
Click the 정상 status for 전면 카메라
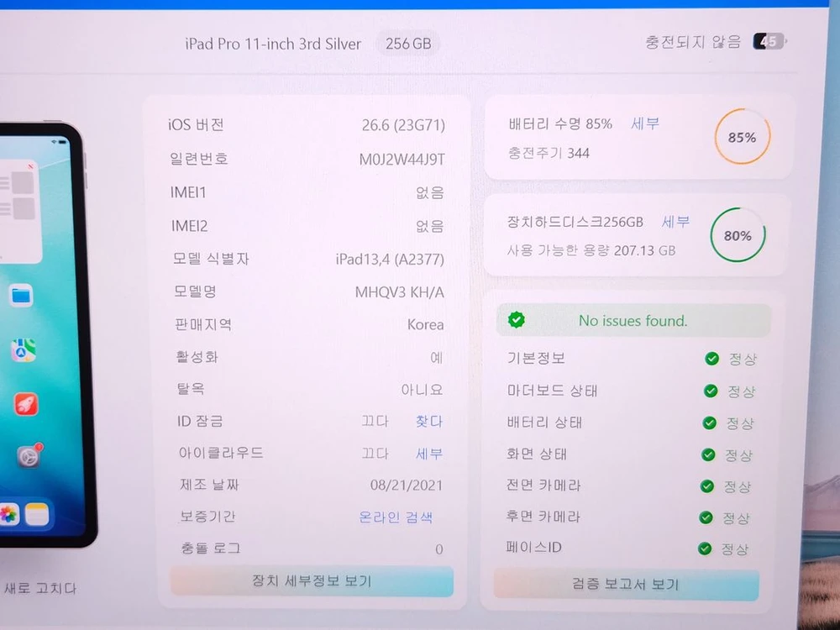738,486
